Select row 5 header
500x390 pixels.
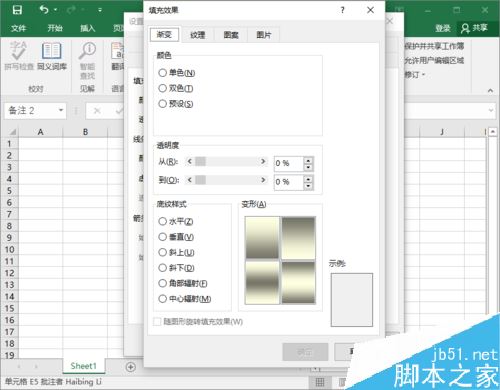click(9, 191)
